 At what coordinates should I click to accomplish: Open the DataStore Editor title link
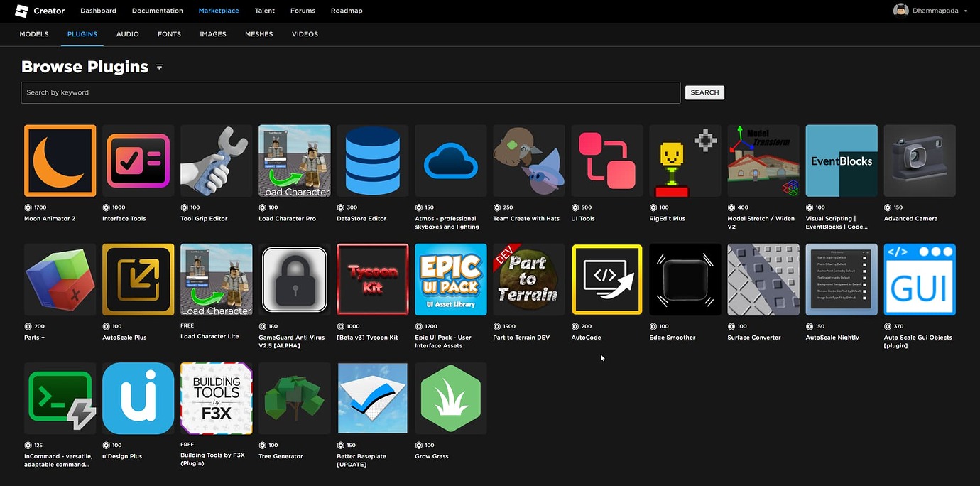361,219
